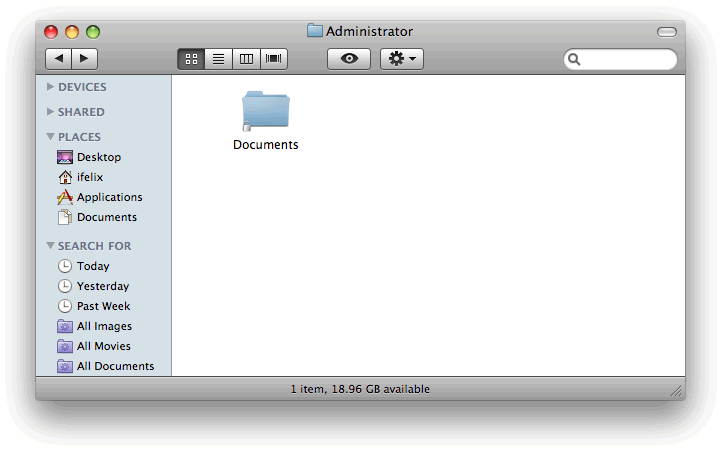Viewport: 721px width, 451px height.
Task: Open Desktop in the sidebar
Action: click(98, 157)
